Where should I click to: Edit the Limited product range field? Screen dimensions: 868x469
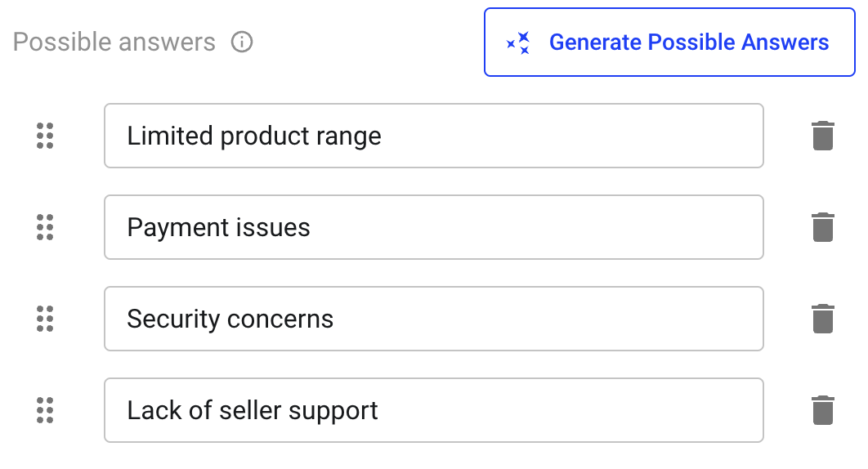pos(434,136)
